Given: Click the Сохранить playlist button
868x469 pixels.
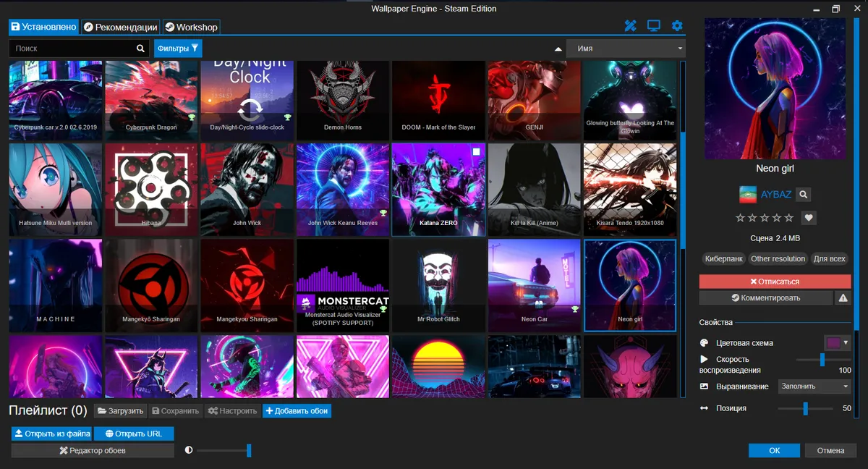Looking at the screenshot, I should 176,411.
